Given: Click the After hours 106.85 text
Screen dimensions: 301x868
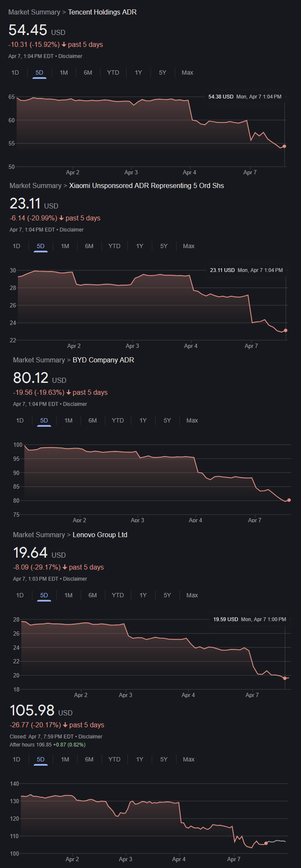Looking at the screenshot, I should (x=31, y=745).
